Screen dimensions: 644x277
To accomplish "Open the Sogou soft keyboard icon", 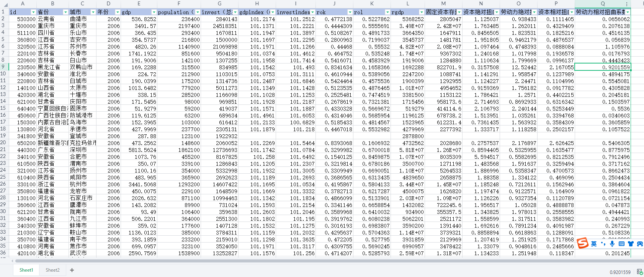I will [x=621, y=244].
